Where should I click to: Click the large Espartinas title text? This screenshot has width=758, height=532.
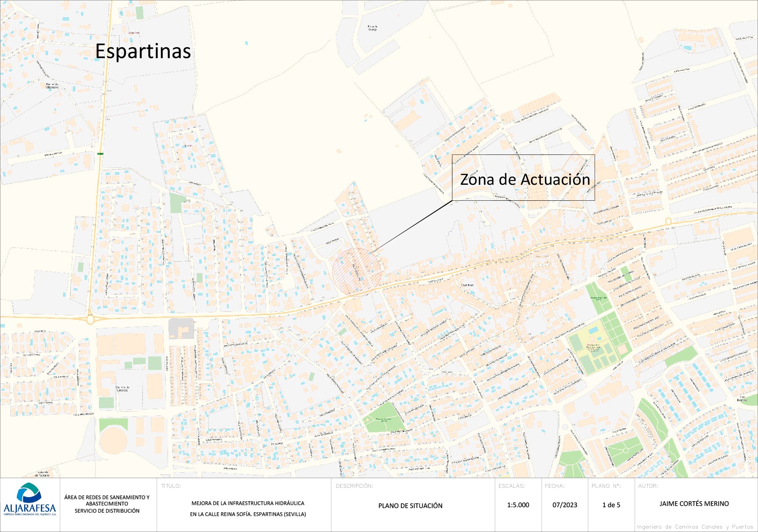[x=143, y=51]
